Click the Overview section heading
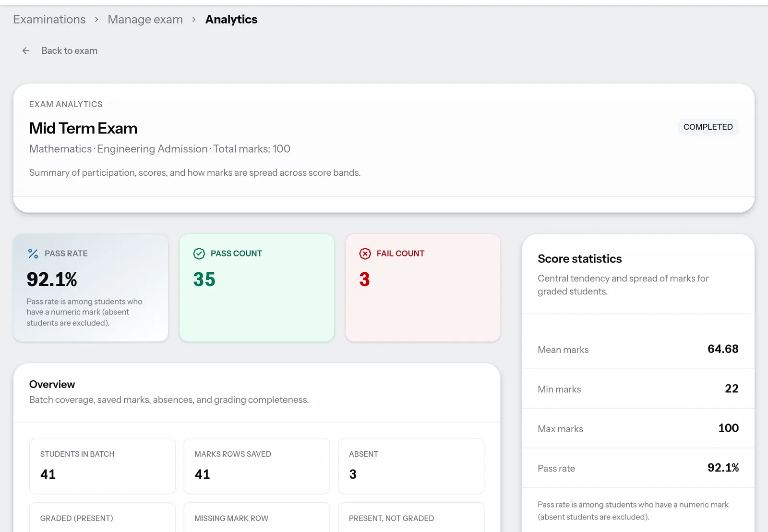 point(52,384)
